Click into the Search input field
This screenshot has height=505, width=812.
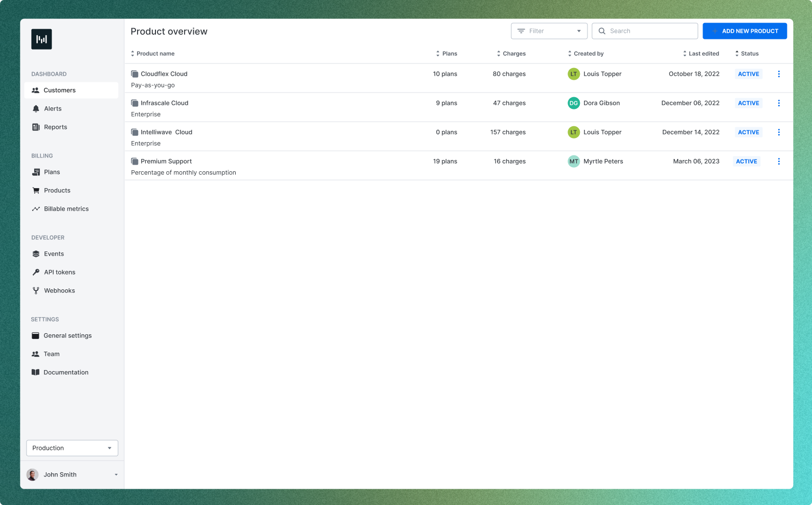click(x=645, y=31)
